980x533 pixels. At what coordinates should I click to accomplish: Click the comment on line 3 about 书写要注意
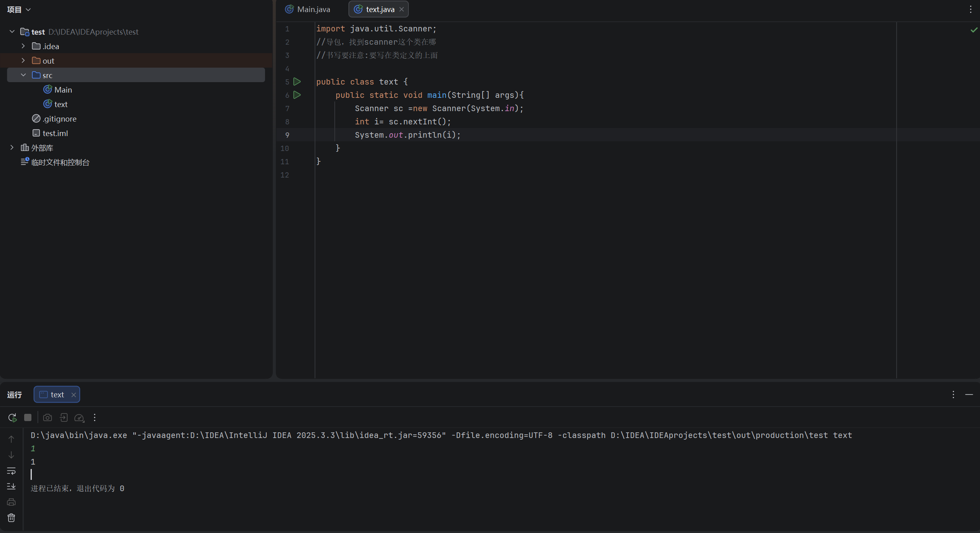(x=377, y=55)
